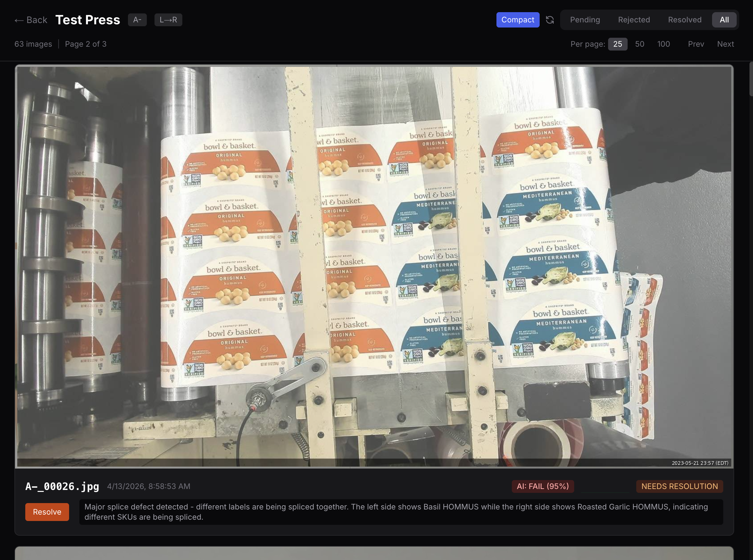Image resolution: width=753 pixels, height=560 pixels.
Task: Select the All filter tab
Action: coord(724,20)
